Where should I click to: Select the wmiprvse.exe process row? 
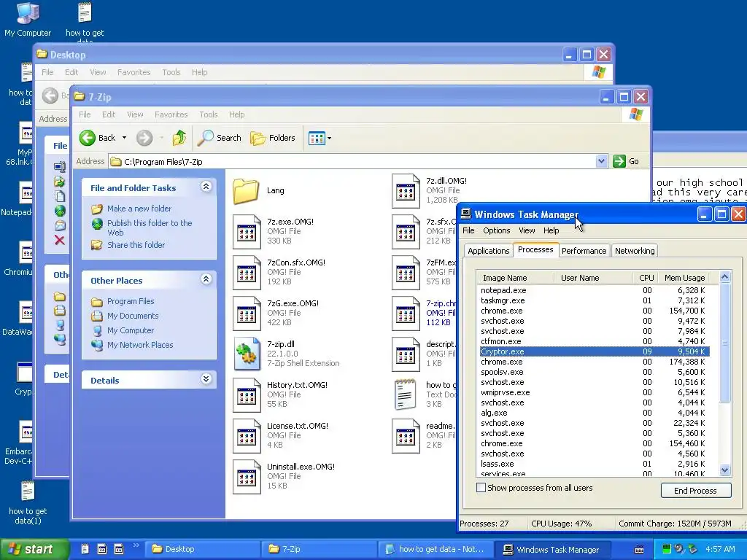pyautogui.click(x=595, y=392)
